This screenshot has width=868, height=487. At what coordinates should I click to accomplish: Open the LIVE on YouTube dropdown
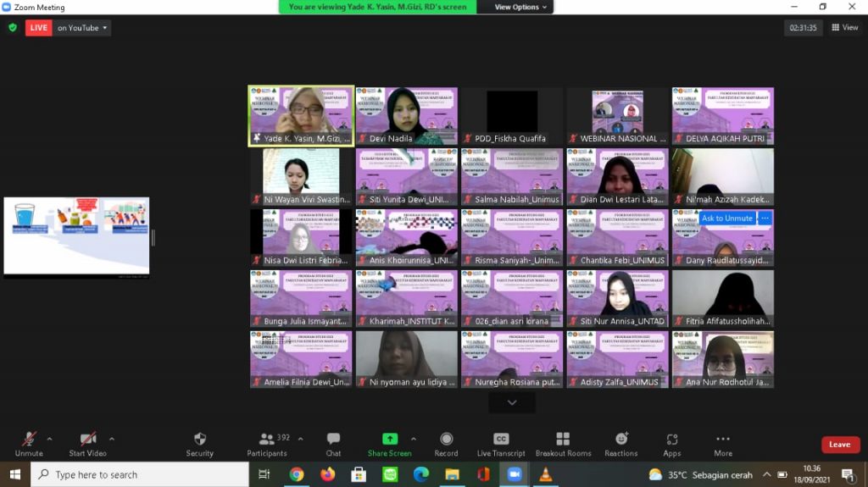(x=82, y=28)
